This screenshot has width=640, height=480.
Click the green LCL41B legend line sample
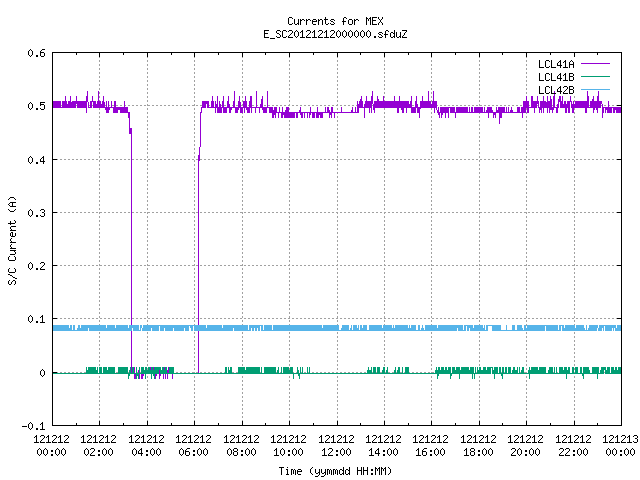[x=595, y=76]
